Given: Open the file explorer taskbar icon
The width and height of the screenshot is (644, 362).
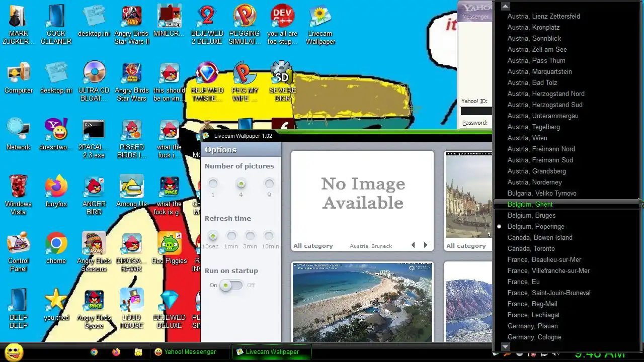Looking at the screenshot, I should click(x=138, y=352).
